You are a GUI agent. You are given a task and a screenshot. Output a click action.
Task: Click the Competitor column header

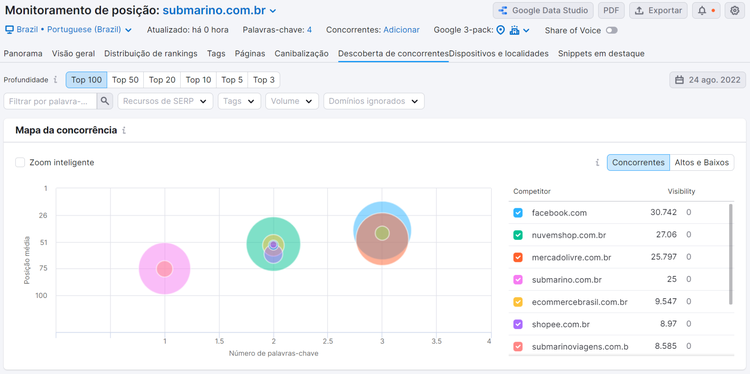coord(532,191)
